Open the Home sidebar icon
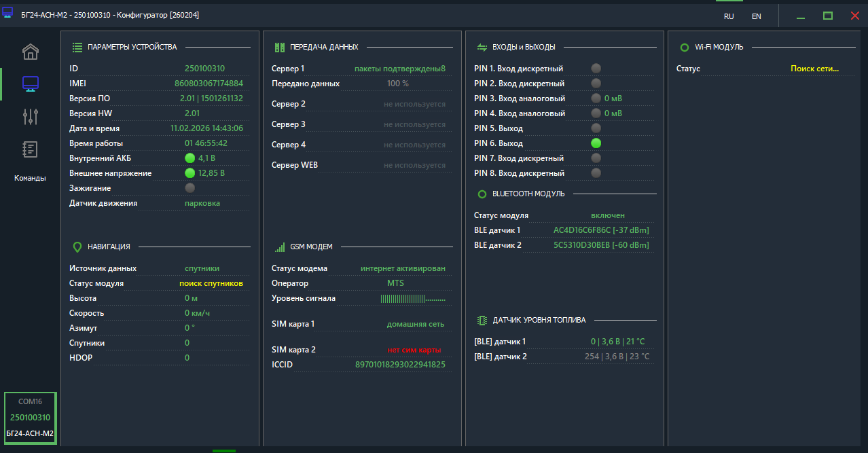 point(31,52)
